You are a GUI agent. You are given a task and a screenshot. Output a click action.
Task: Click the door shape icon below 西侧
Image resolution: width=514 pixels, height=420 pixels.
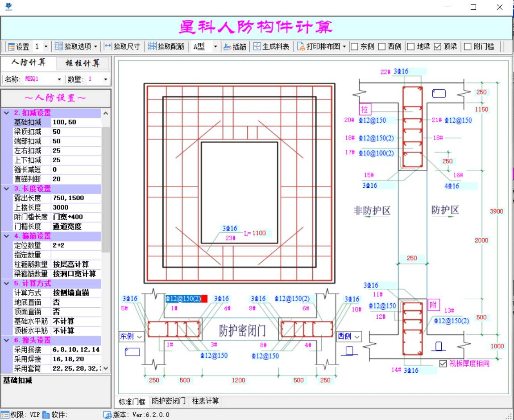[x=349, y=351]
